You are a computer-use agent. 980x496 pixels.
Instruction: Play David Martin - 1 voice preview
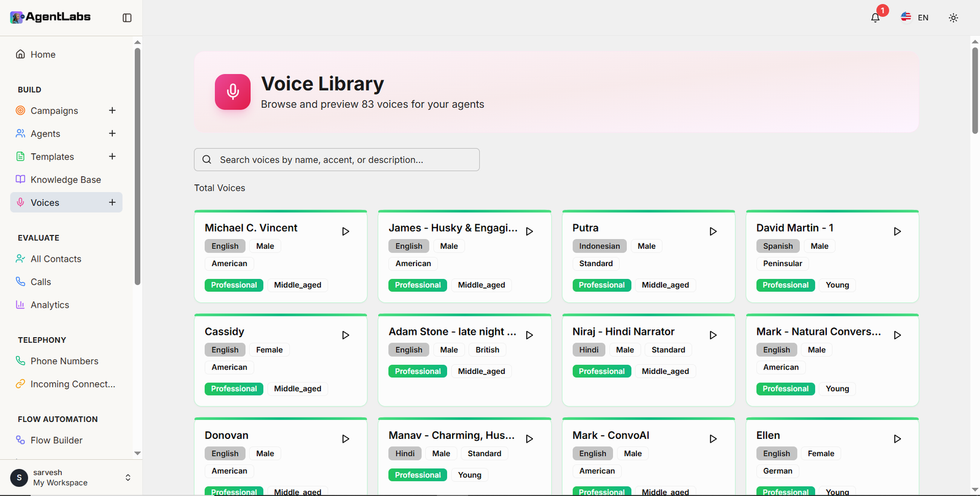click(x=897, y=232)
